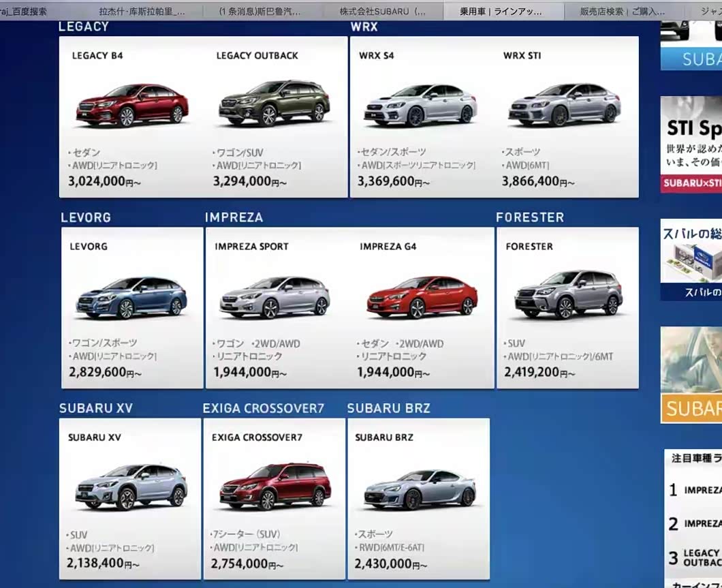The width and height of the screenshot is (722, 588).
Task: Open the WRX S4 car image
Action: tap(420, 105)
